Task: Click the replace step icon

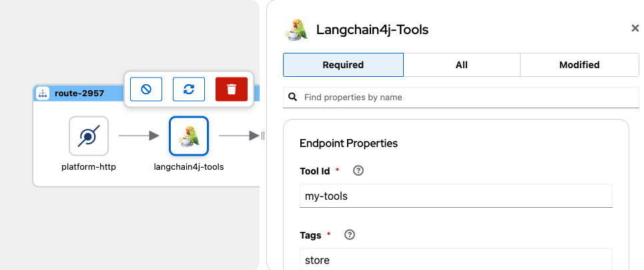Action: pos(189,89)
